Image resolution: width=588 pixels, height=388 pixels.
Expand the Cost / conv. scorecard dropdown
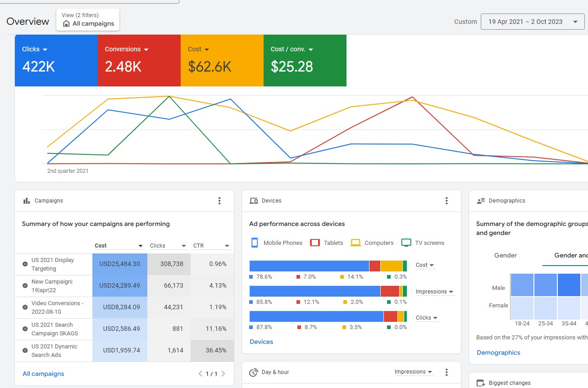click(x=311, y=50)
